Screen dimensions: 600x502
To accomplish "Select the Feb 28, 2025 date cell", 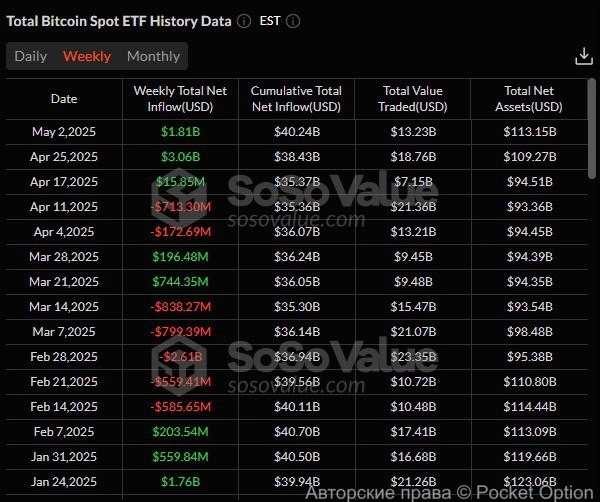I will tap(64, 356).
